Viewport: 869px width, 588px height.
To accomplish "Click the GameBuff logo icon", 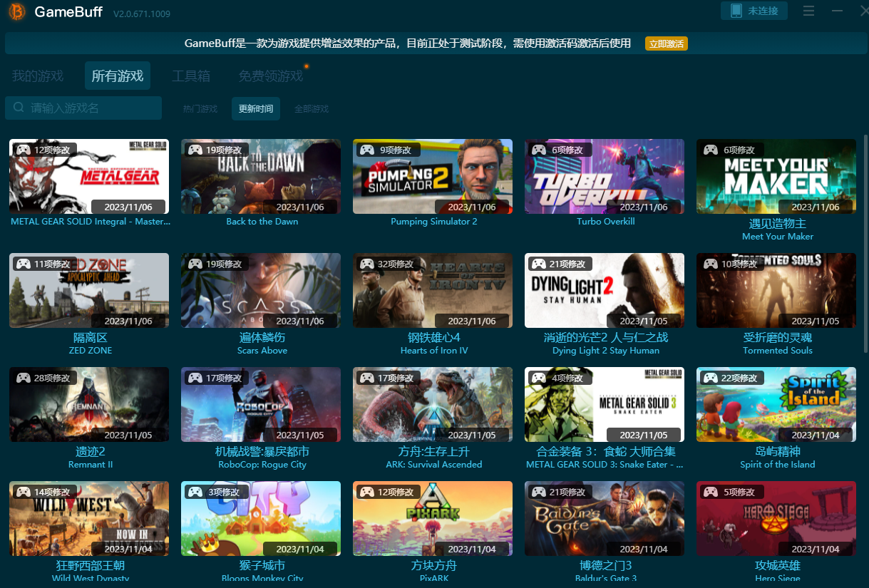I will click(16, 12).
